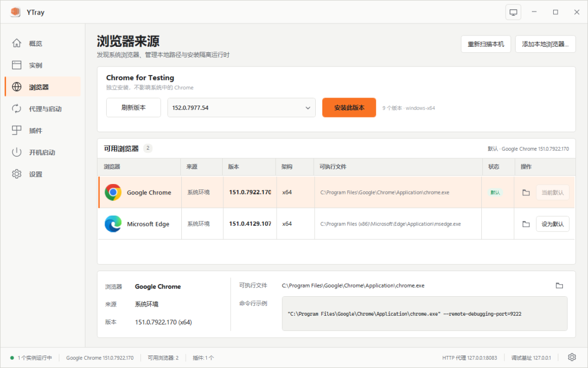The width and height of the screenshot is (588, 368).
Task: Click the msedge.exe path in table
Action: (x=390, y=224)
